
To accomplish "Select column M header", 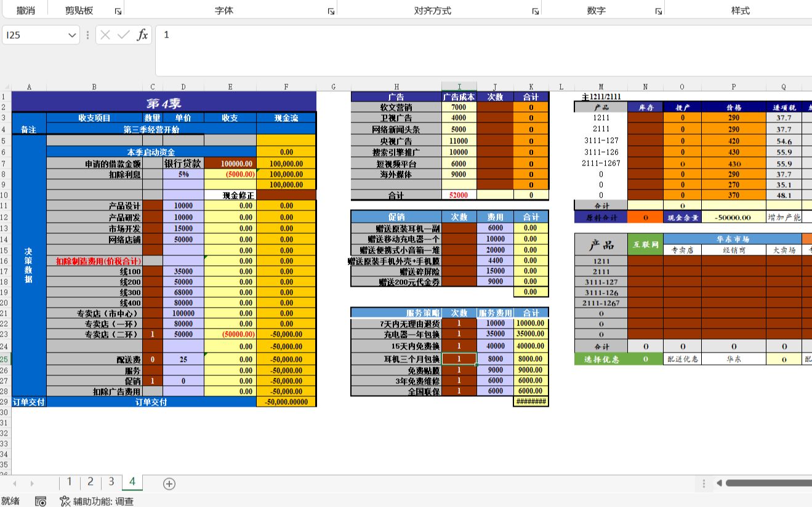I will (x=600, y=87).
